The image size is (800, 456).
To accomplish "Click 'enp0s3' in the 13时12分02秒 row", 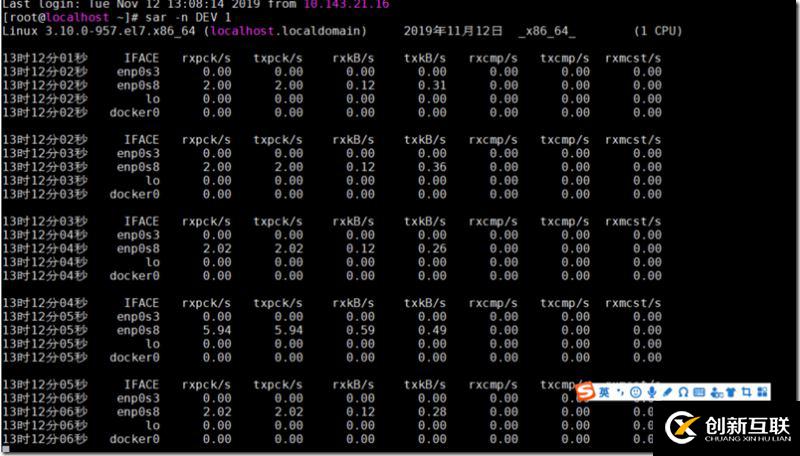I will [138, 72].
